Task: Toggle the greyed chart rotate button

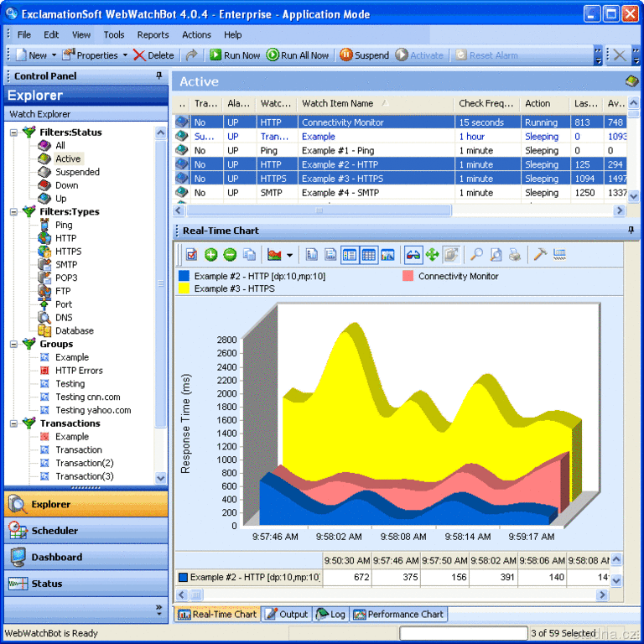Action: point(451,255)
